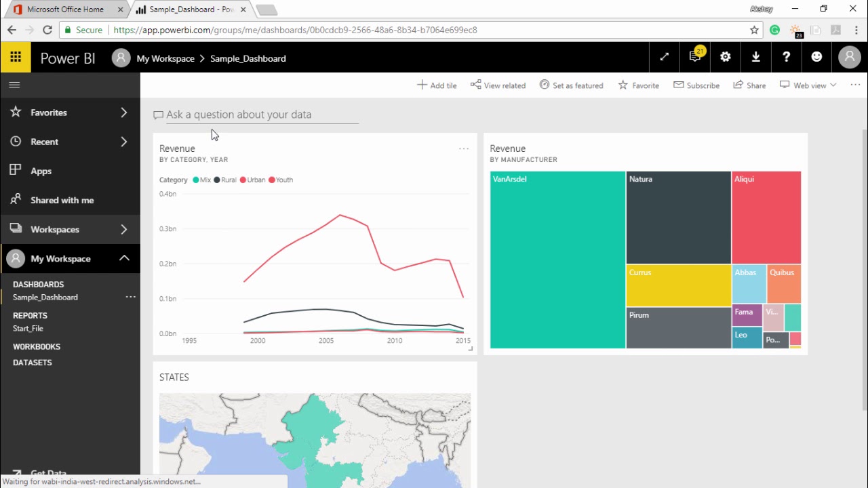Click the workspace avatar in breadcrumb
Screen dimensions: 868x488
(121, 58)
